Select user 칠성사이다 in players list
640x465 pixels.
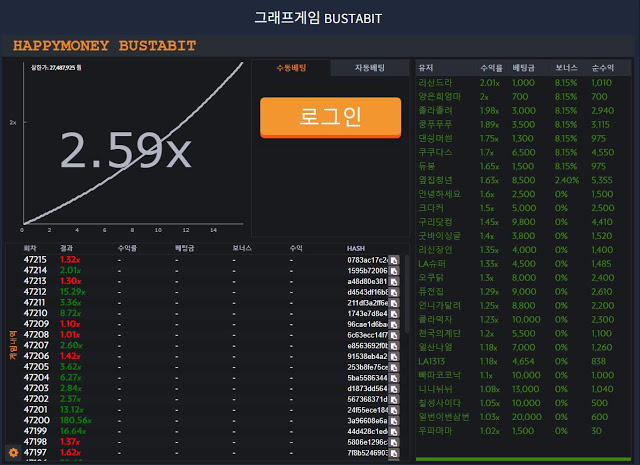click(439, 403)
